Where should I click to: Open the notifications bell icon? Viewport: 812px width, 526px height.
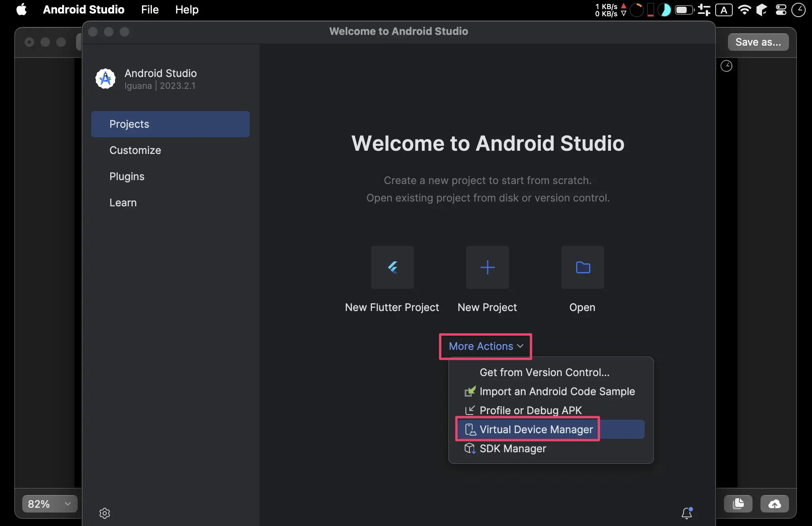point(687,513)
